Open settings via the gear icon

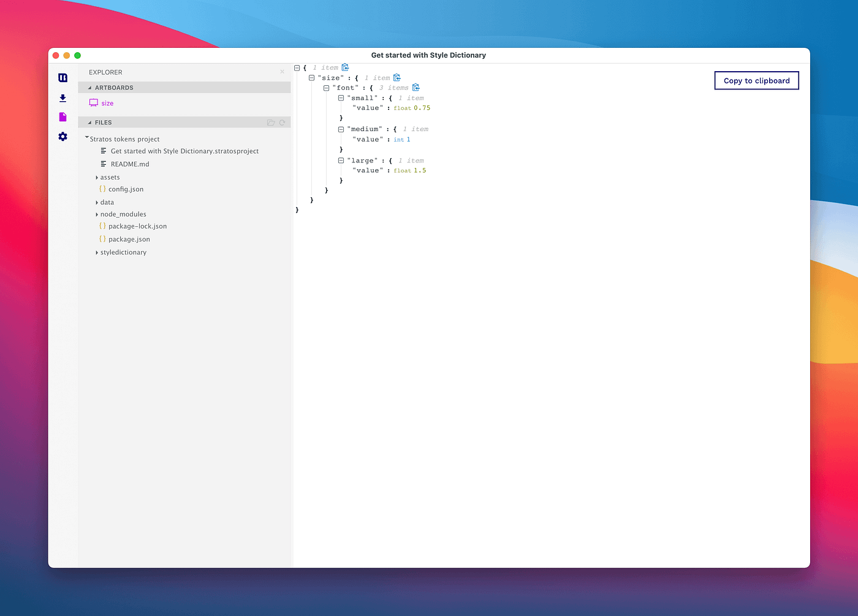63,137
